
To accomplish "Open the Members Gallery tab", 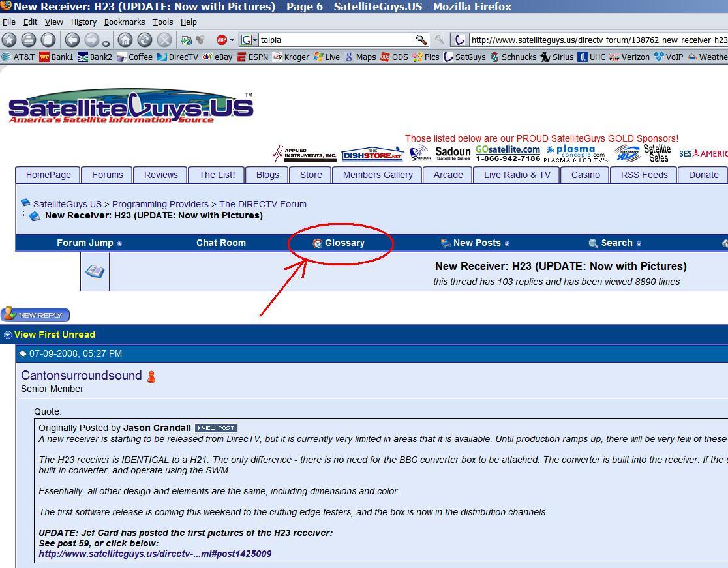I will tap(378, 175).
